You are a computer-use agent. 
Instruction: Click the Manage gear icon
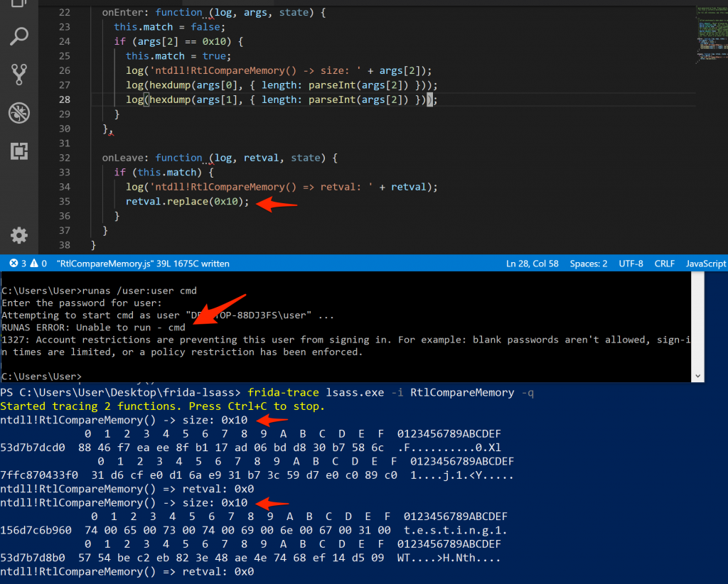point(19,235)
